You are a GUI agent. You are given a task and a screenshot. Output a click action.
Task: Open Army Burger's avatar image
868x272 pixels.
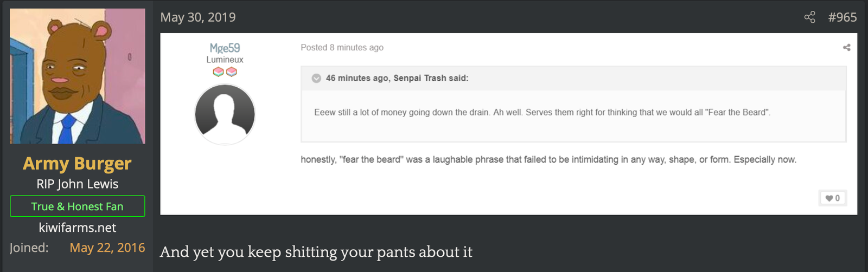point(78,76)
